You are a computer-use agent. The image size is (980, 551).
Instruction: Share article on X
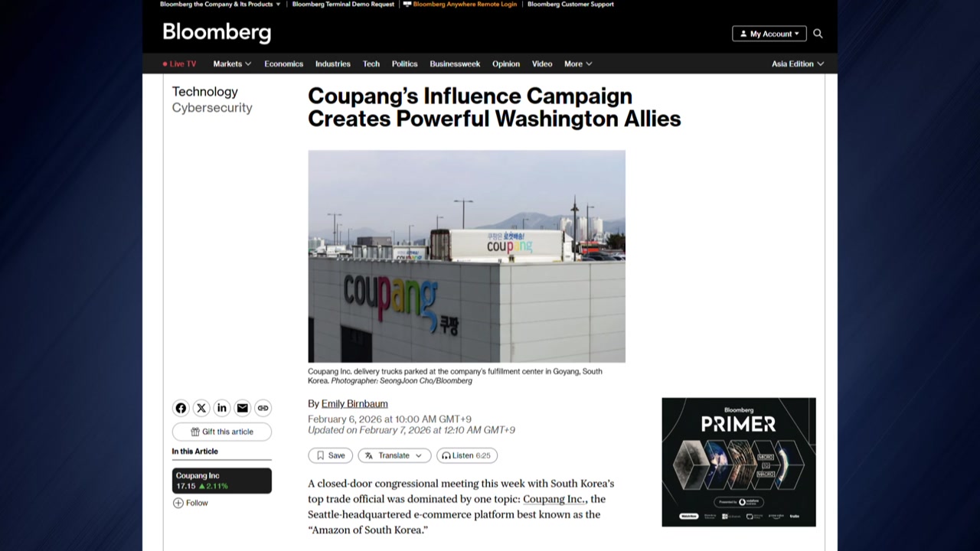(x=201, y=408)
